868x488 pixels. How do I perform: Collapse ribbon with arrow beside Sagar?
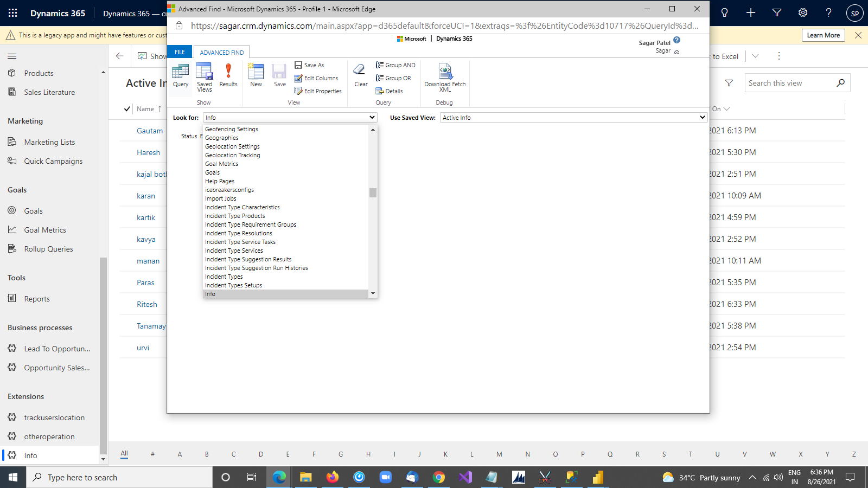tap(676, 52)
